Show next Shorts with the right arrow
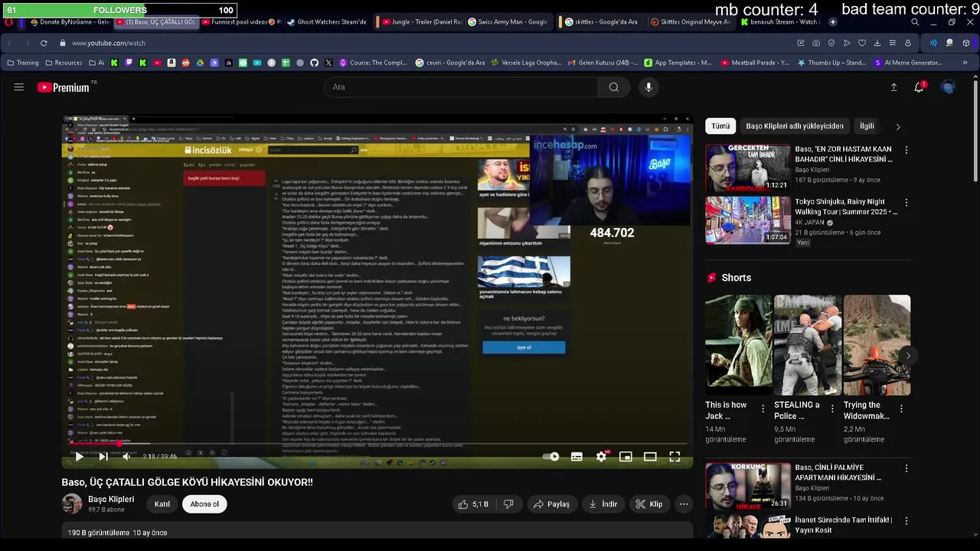980x551 pixels. tap(908, 355)
